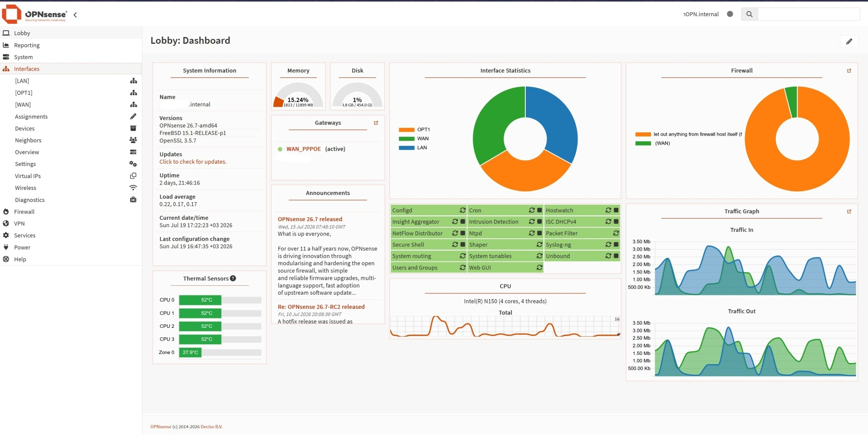Click the dashboard edit pencil button
Image resolution: width=868 pixels, height=435 pixels.
click(849, 42)
